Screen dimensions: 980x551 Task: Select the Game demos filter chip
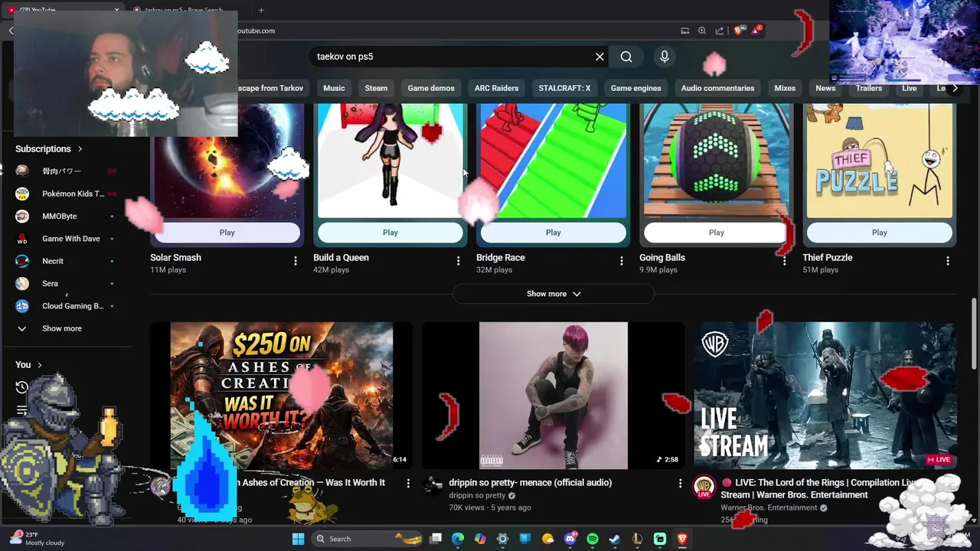click(x=431, y=88)
